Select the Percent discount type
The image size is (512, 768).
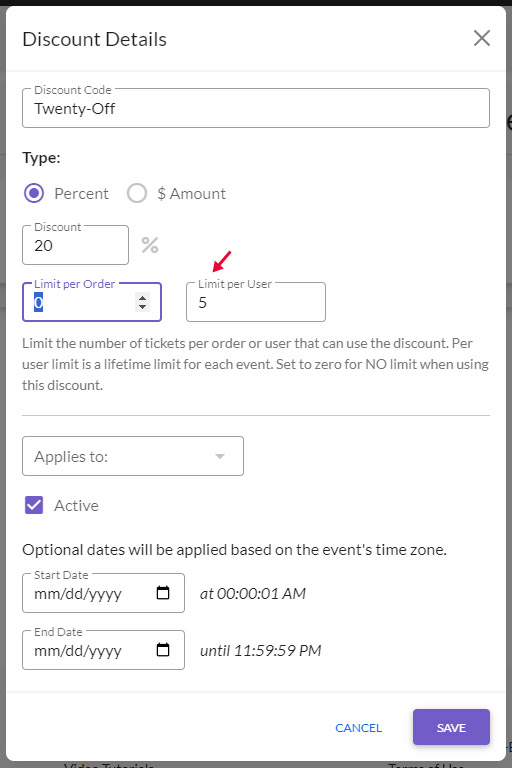(x=34, y=193)
